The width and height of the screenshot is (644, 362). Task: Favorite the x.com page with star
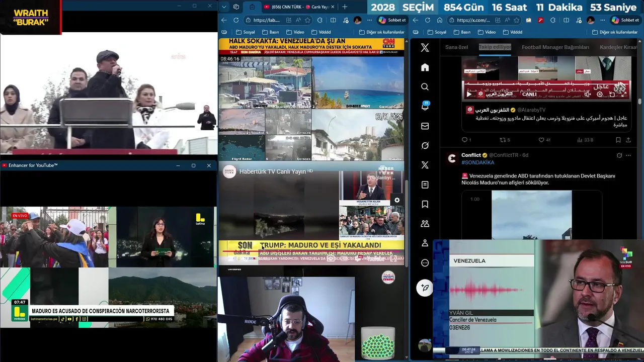[x=517, y=20]
